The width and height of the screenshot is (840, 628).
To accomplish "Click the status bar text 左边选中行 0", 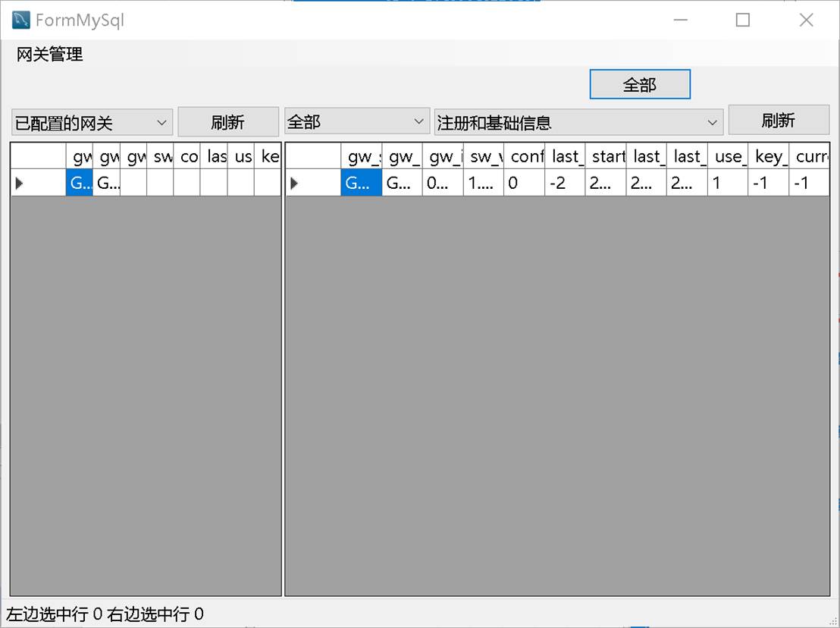I will [x=54, y=614].
